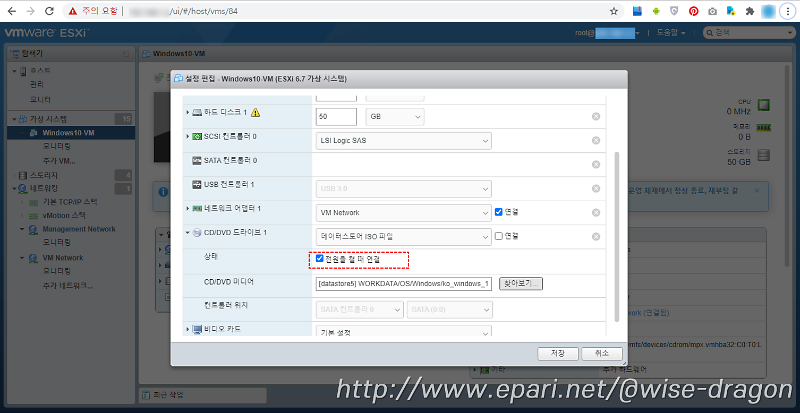Expand the network adapter 1 row
The height and width of the screenshot is (413, 800).
pyautogui.click(x=188, y=209)
